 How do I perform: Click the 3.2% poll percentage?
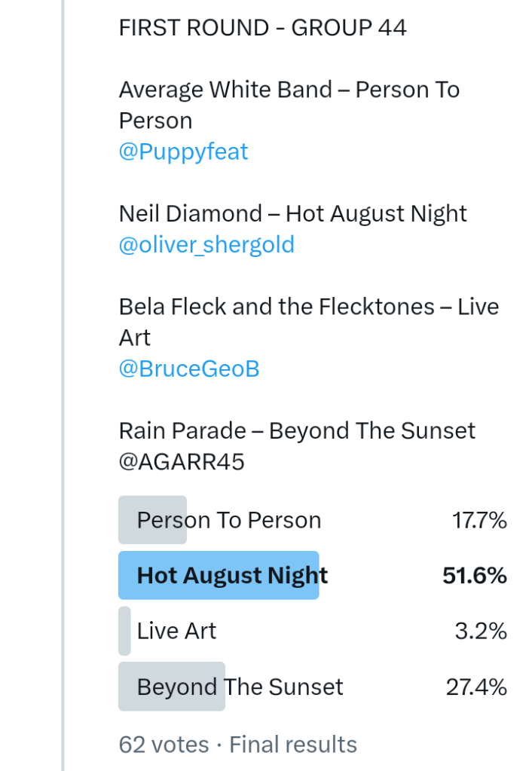(x=481, y=631)
